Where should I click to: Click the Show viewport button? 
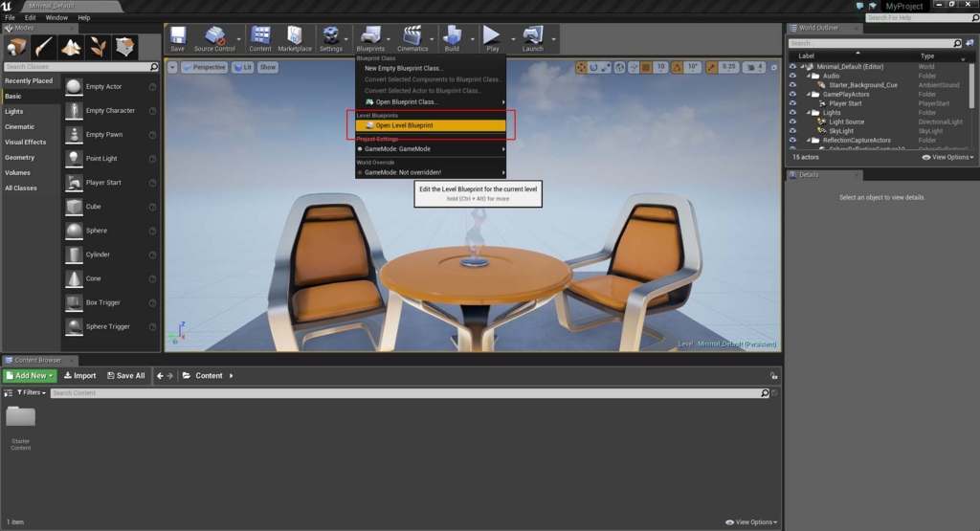click(x=268, y=67)
